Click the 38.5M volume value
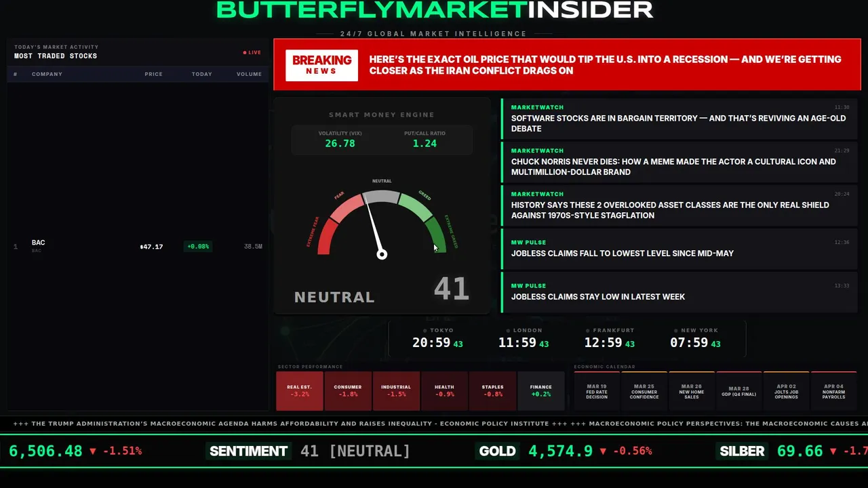 [253, 247]
